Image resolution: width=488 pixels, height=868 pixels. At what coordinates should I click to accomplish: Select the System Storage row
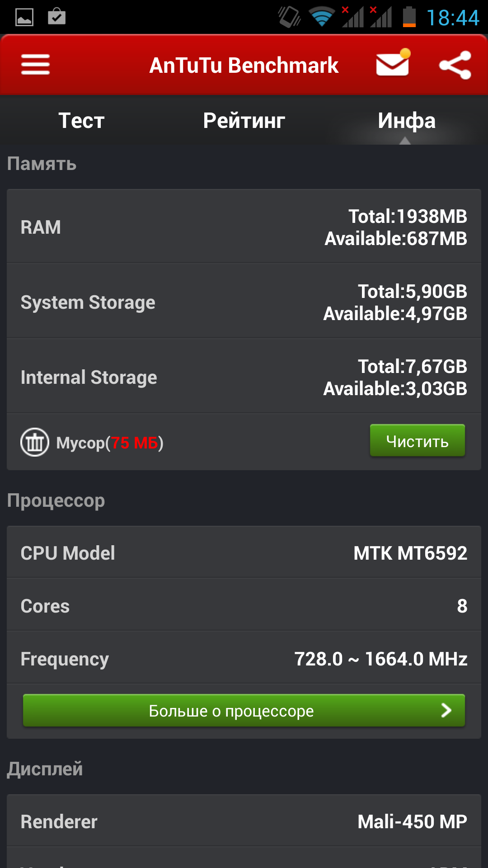[x=244, y=302]
